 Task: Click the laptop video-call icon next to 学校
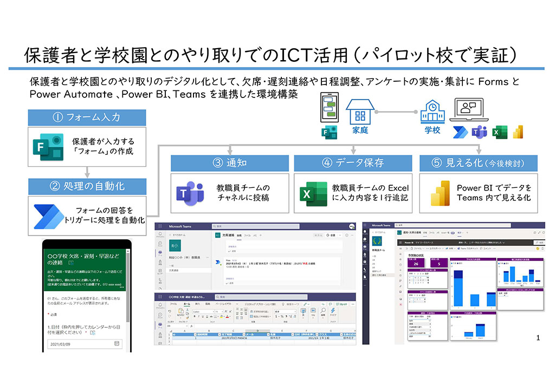point(469,110)
